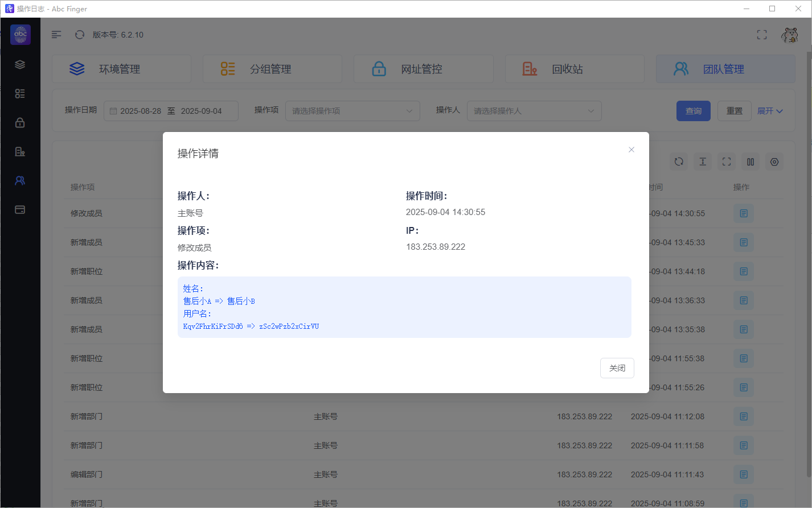Click the table refresh icon
Screen dimensions: 812x508
(x=679, y=162)
